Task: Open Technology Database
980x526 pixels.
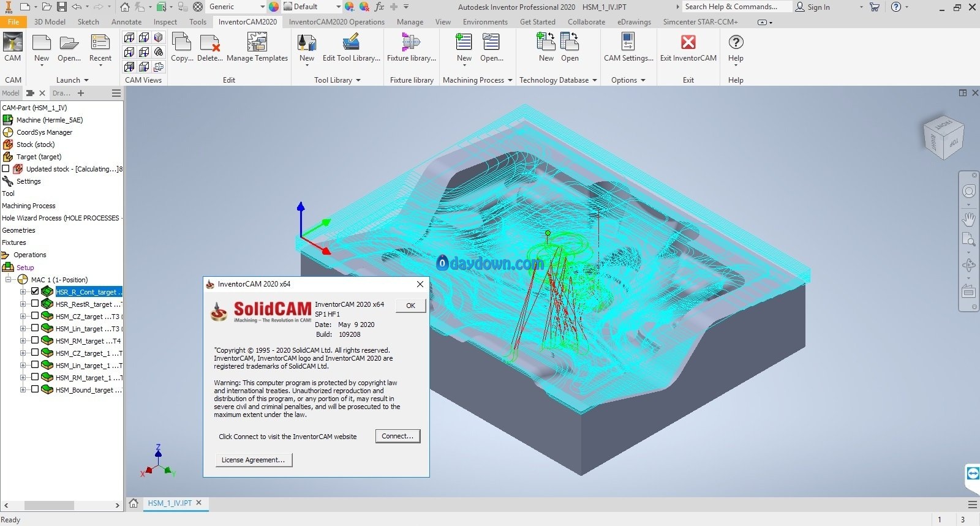Action: tap(570, 48)
